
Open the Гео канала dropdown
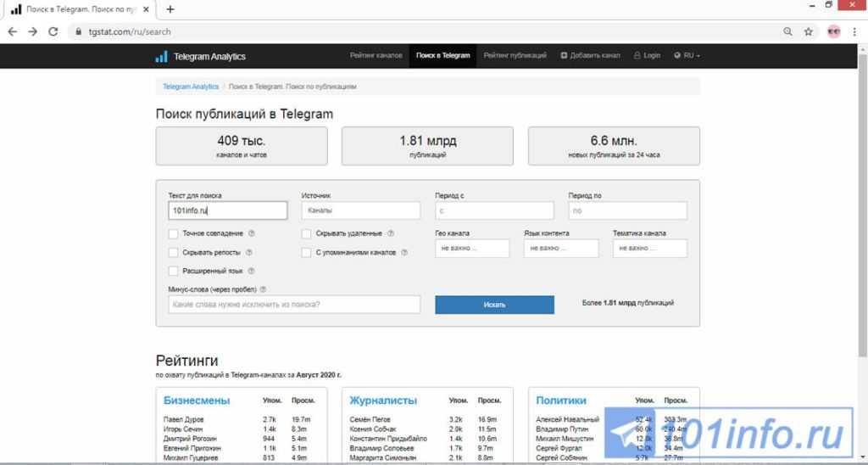pos(472,249)
